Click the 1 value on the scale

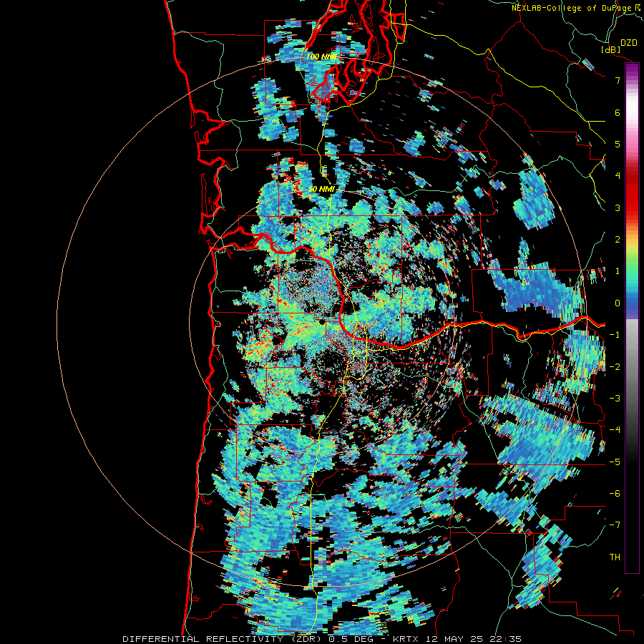click(x=618, y=271)
